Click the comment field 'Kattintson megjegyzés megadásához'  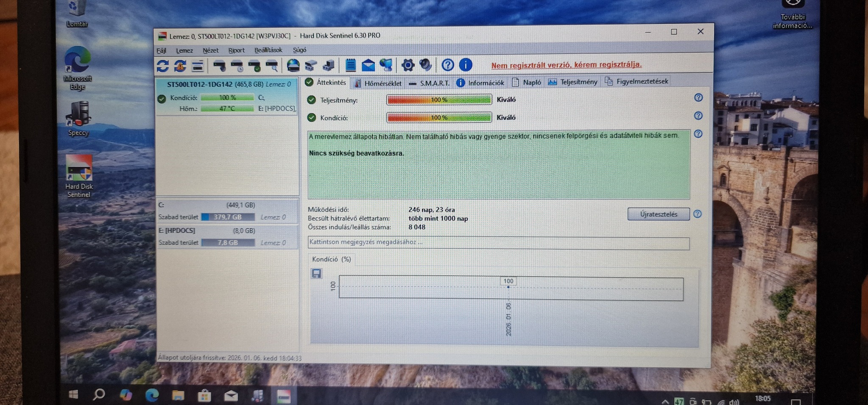pos(498,243)
